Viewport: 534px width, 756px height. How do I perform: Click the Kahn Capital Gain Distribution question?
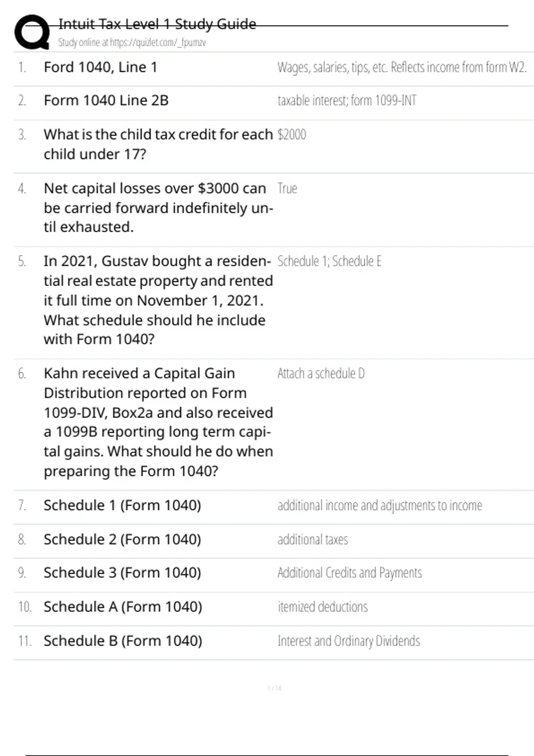(158, 422)
